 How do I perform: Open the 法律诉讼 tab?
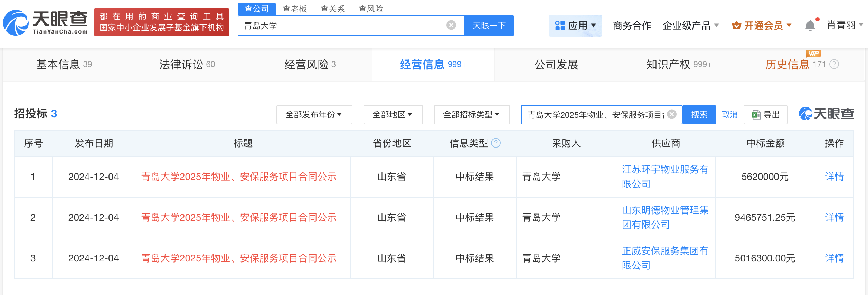click(187, 65)
